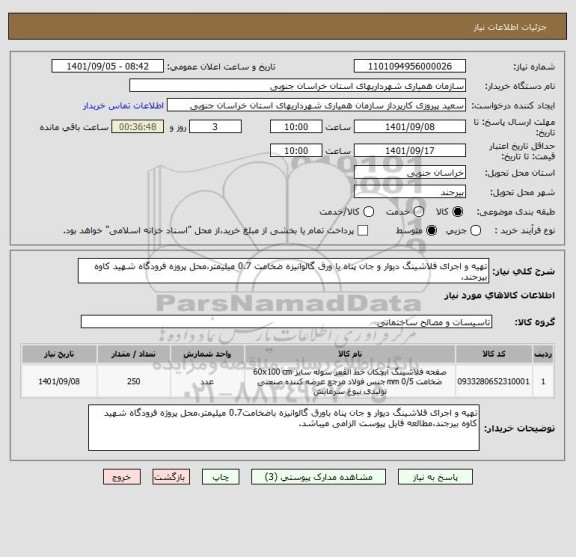The image size is (576, 557).
Task: Click the delivery province خراسان جنوبی field
Action: click(410, 173)
